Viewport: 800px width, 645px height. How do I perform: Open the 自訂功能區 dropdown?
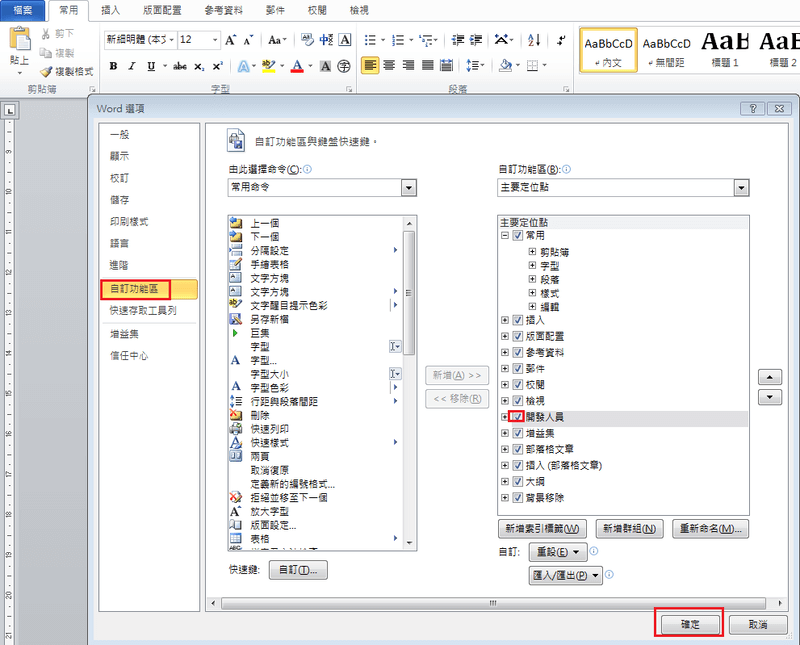[x=741, y=188]
